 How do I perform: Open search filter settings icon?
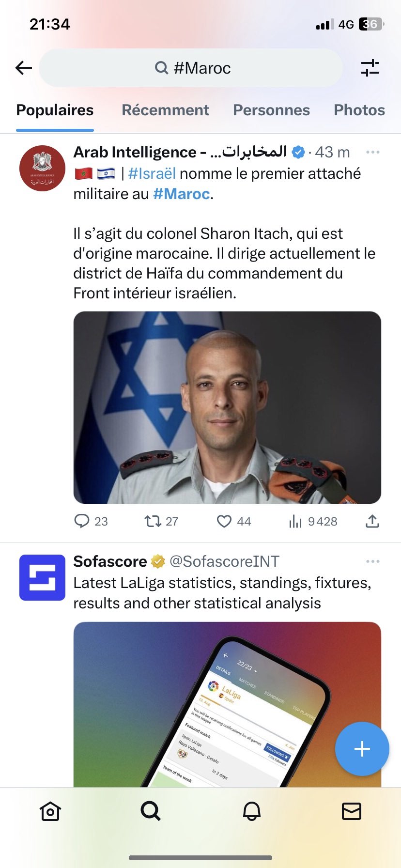370,68
